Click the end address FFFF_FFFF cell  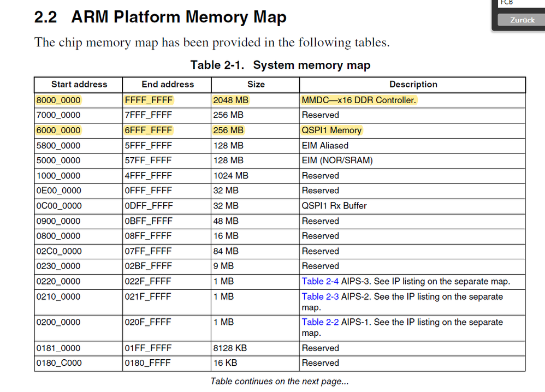(x=147, y=100)
